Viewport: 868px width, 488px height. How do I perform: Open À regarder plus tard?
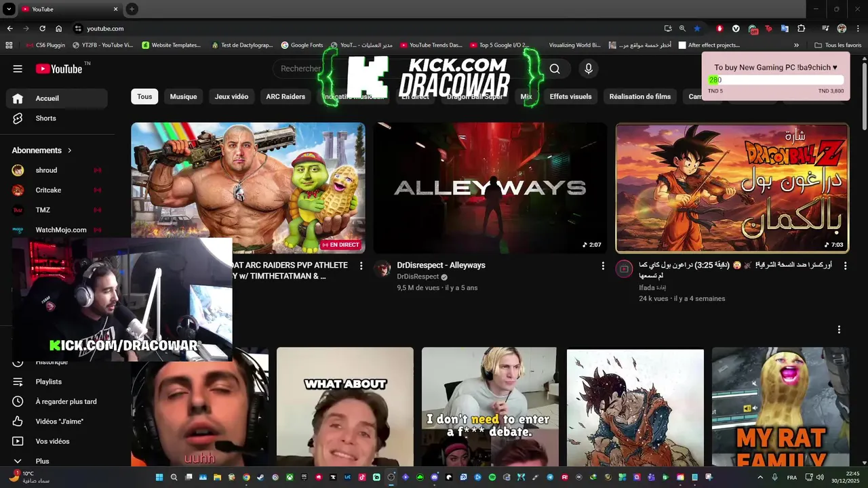point(57,402)
